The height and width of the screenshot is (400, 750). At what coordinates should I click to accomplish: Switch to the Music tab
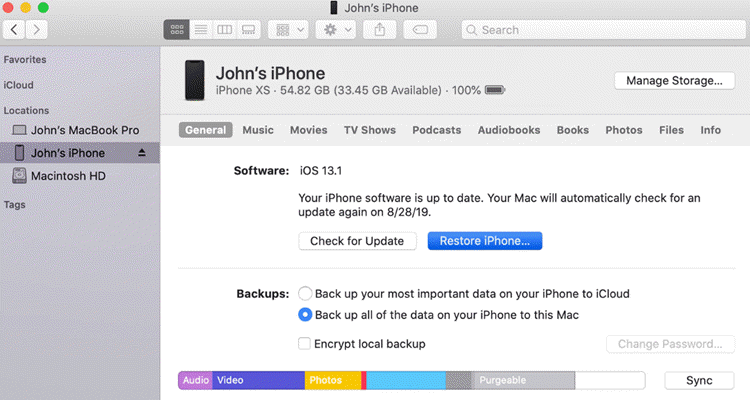(258, 130)
